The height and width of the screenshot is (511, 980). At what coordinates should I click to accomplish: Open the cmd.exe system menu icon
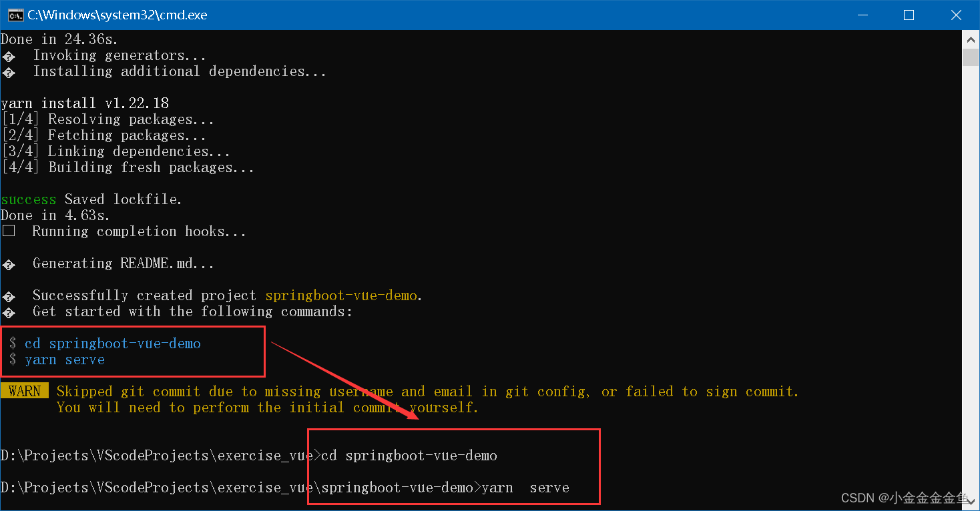click(15, 15)
